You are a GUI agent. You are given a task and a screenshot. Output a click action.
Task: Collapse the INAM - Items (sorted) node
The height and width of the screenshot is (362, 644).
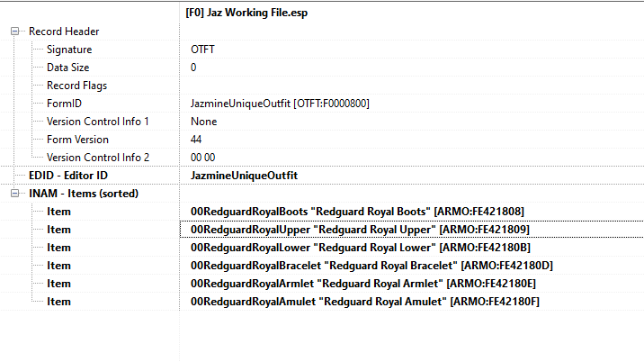(14, 194)
